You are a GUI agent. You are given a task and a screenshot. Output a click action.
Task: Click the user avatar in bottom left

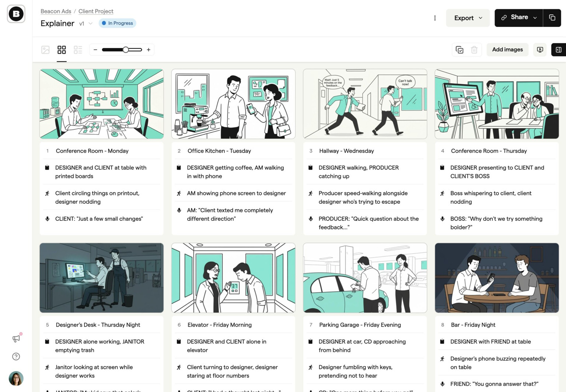pos(16,378)
